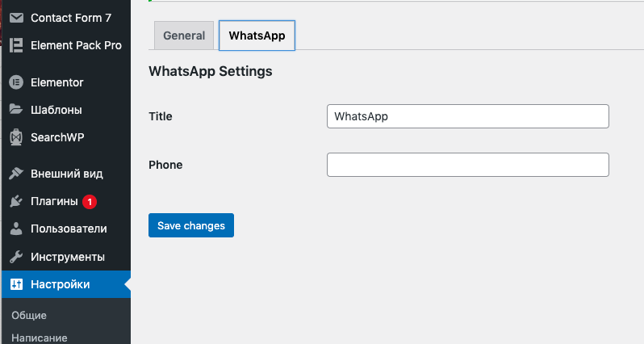Click the Инструменты wrench icon
The width and height of the screenshot is (644, 344).
16,257
